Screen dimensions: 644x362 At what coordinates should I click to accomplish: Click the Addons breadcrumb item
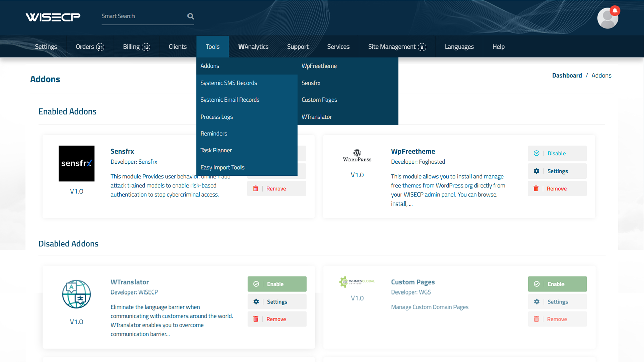pos(601,75)
